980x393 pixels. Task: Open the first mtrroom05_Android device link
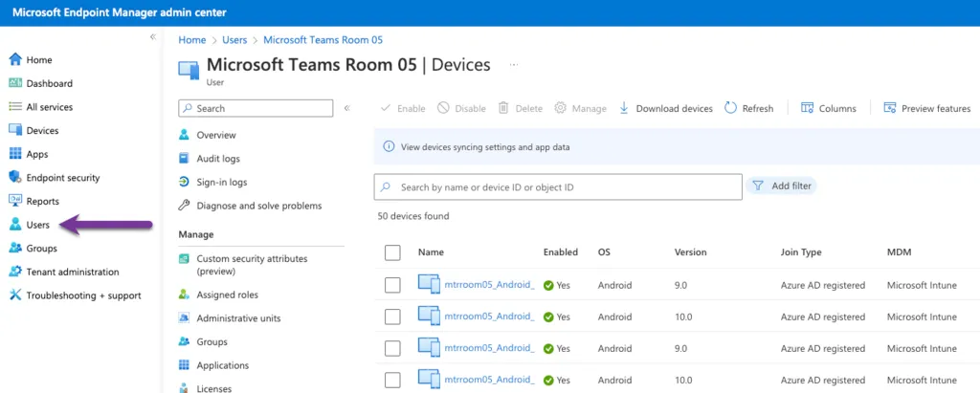click(x=489, y=284)
